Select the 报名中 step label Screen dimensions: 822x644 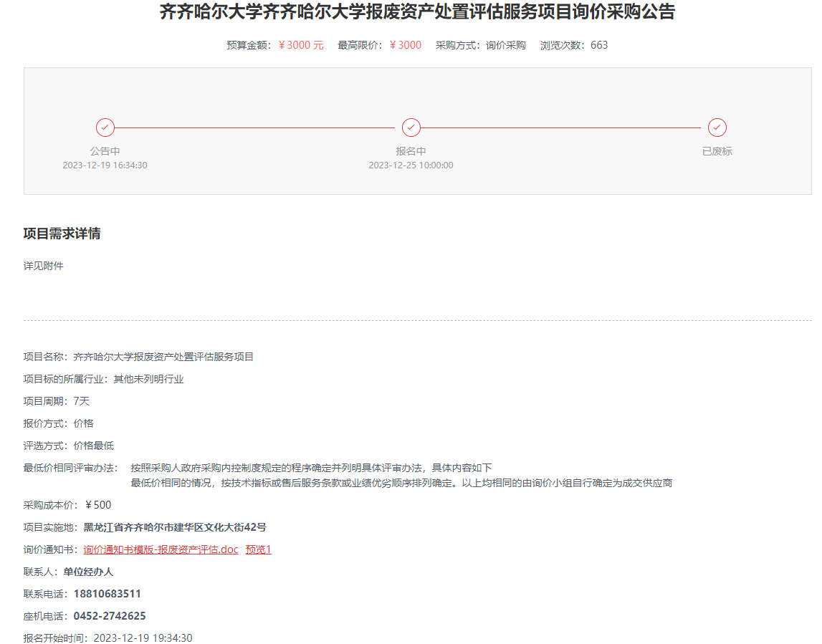point(411,151)
